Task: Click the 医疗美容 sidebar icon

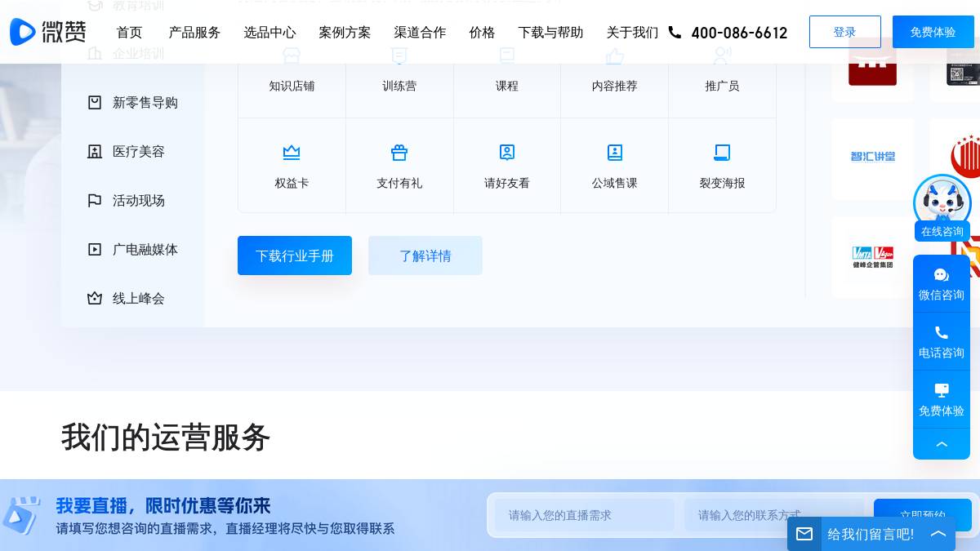Action: click(x=95, y=151)
